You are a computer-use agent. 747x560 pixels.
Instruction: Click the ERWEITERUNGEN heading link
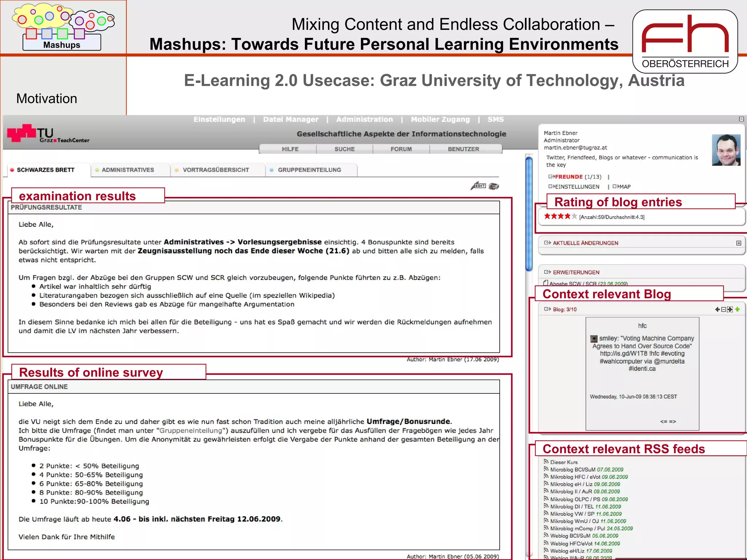576,272
